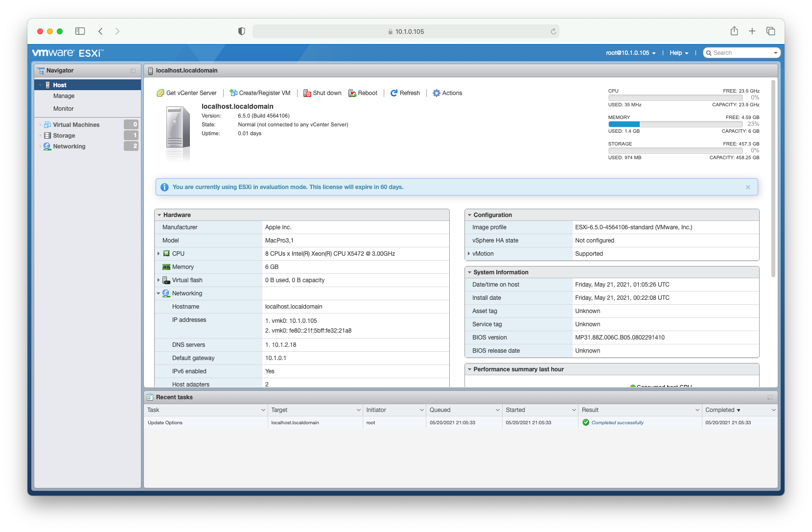Click the Create/Register VM icon
Image resolution: width=812 pixels, height=532 pixels.
[233, 93]
